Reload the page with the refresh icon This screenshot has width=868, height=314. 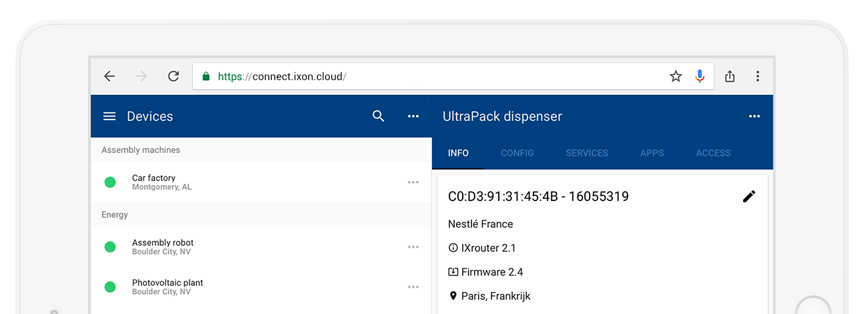(174, 76)
